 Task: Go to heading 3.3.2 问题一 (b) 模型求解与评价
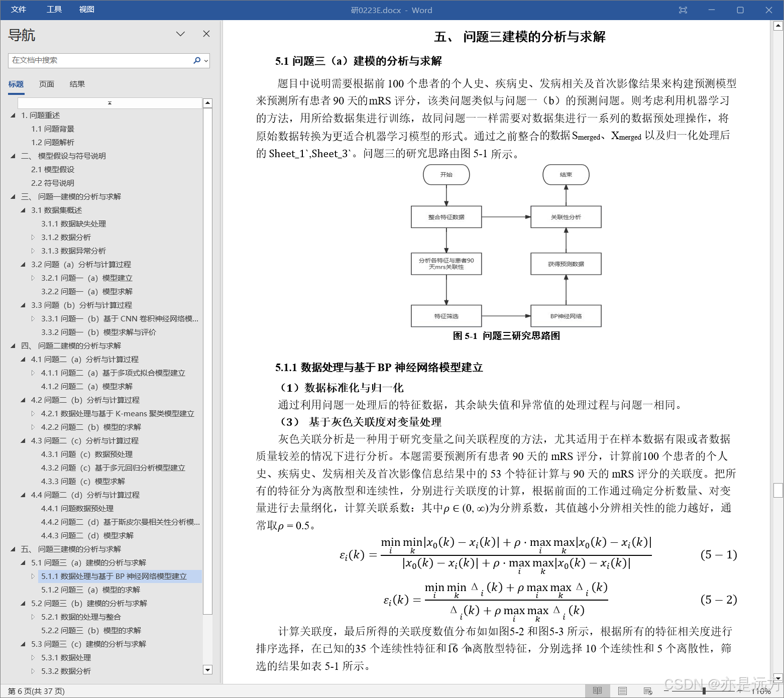click(x=98, y=332)
